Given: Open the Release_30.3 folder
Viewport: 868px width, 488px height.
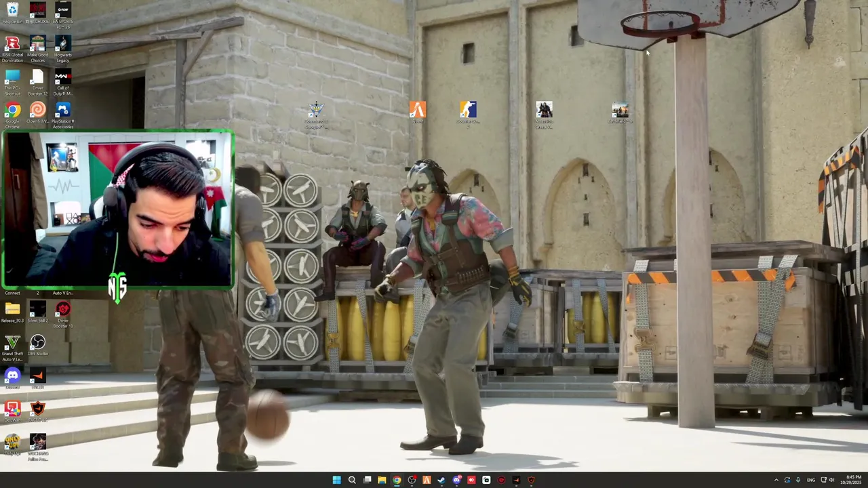Looking at the screenshot, I should pyautogui.click(x=12, y=312).
